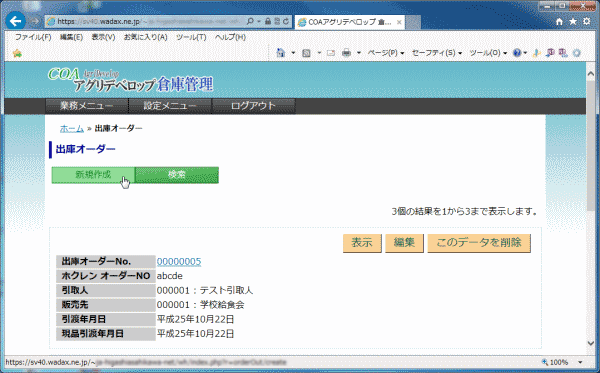
Task: Click the このデータを削除 button
Action: point(479,243)
